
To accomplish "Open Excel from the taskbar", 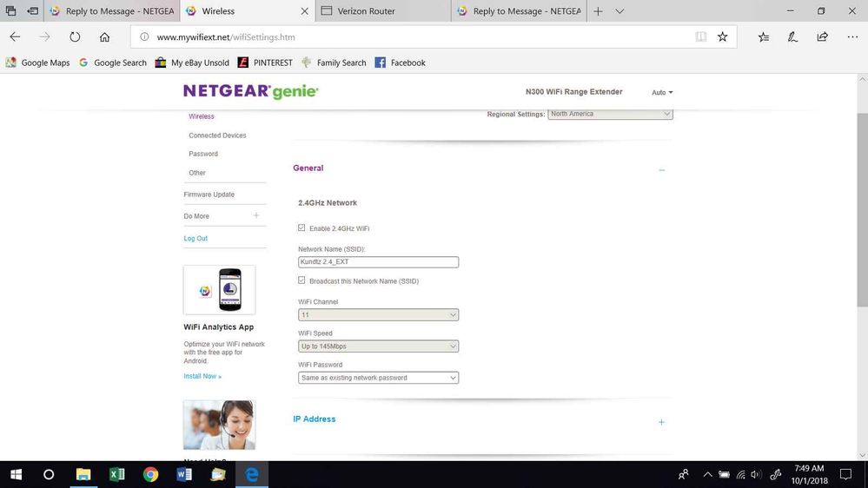I will pos(116,474).
